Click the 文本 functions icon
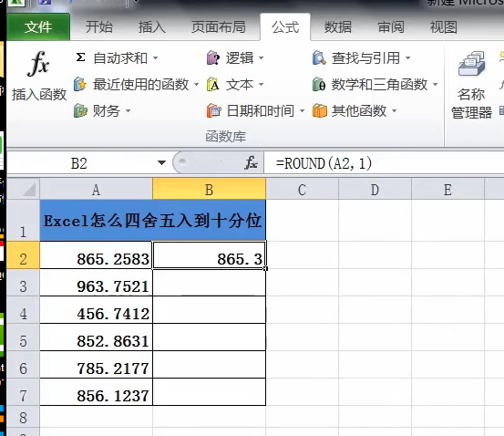Viewport: 504px width, 436px height. pos(213,85)
